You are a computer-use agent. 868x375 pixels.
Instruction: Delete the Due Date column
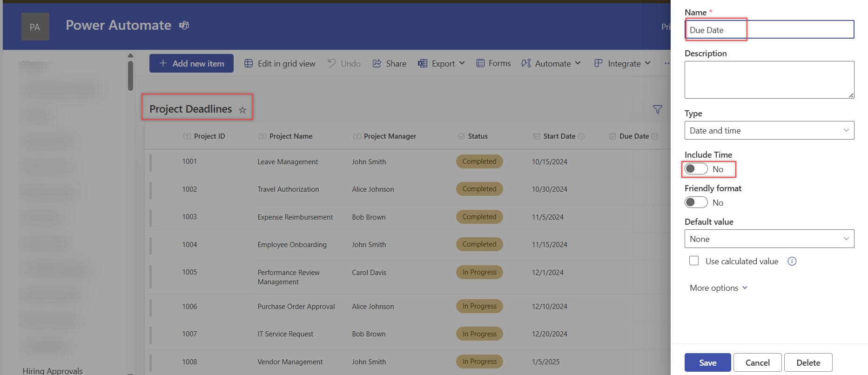click(808, 362)
